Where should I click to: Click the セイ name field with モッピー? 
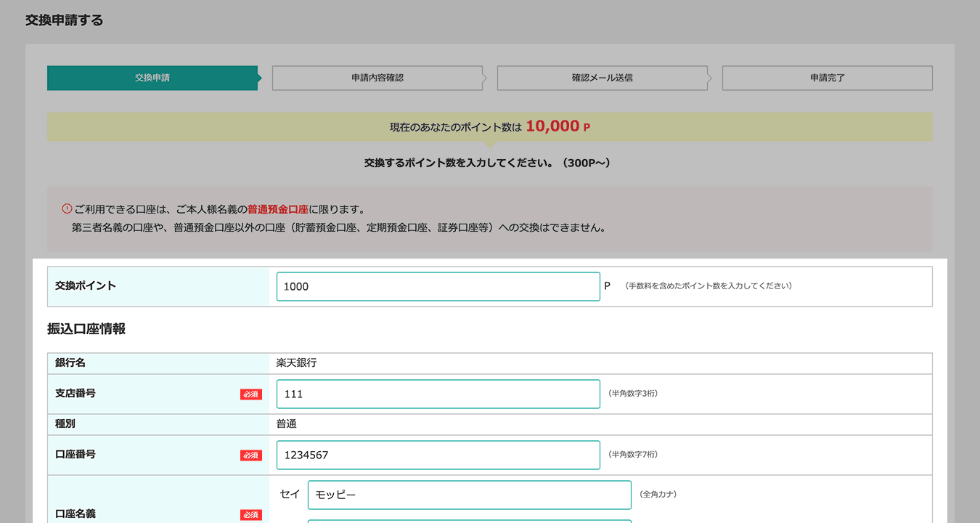pos(469,495)
